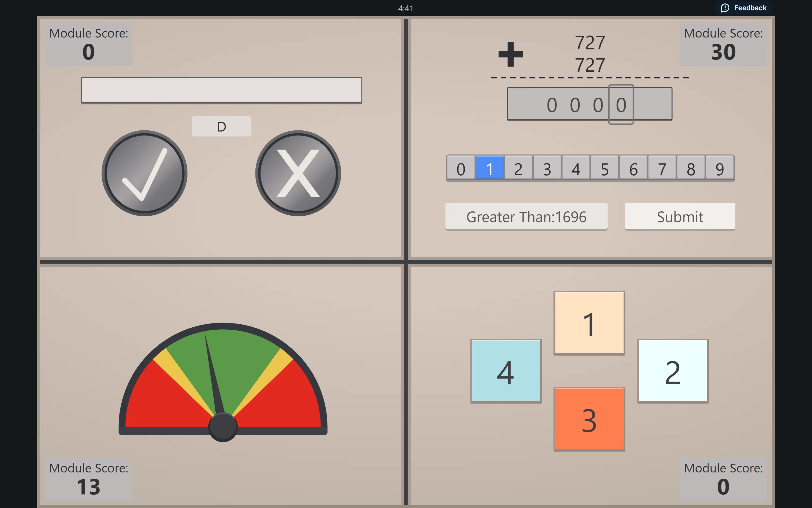Select digit 7 on the number pad
The width and height of the screenshot is (812, 508).
(x=662, y=168)
